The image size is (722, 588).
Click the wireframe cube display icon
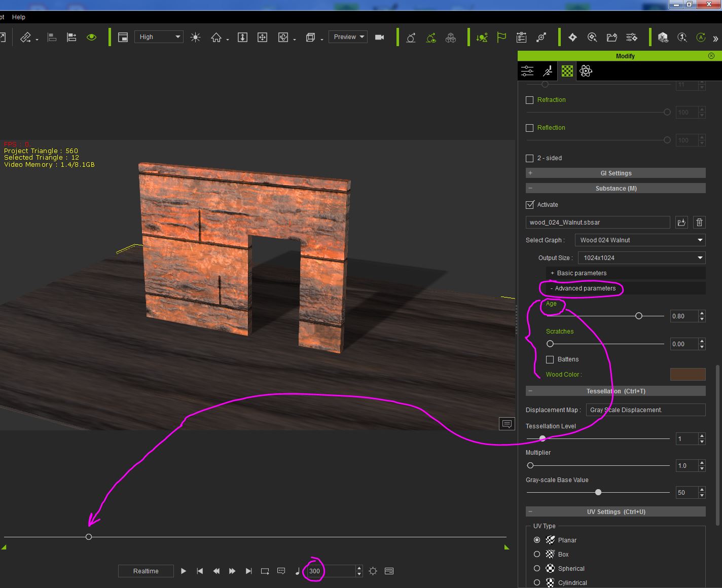coord(310,37)
